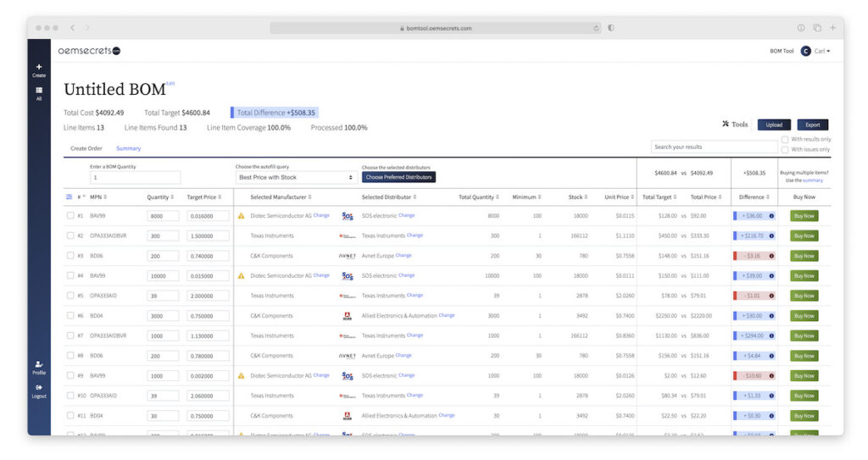Sort by the Selected Distributor column header

(x=388, y=197)
